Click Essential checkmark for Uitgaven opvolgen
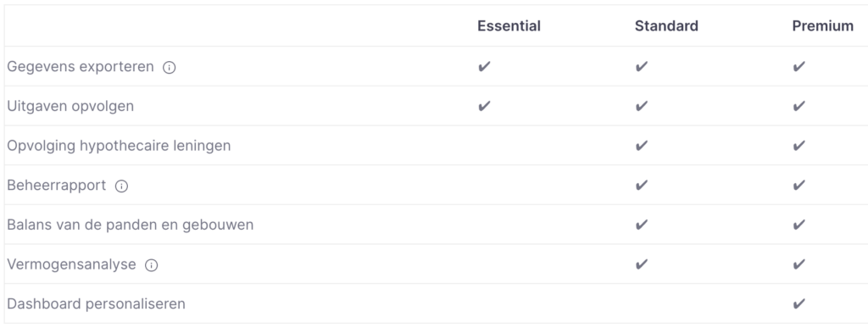Image resolution: width=868 pixels, height=328 pixels. (x=484, y=106)
